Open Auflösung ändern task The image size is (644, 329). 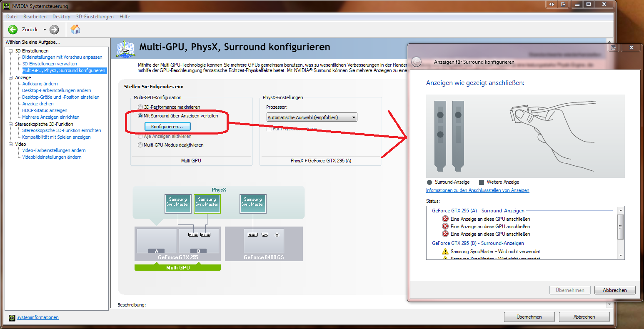tap(40, 84)
